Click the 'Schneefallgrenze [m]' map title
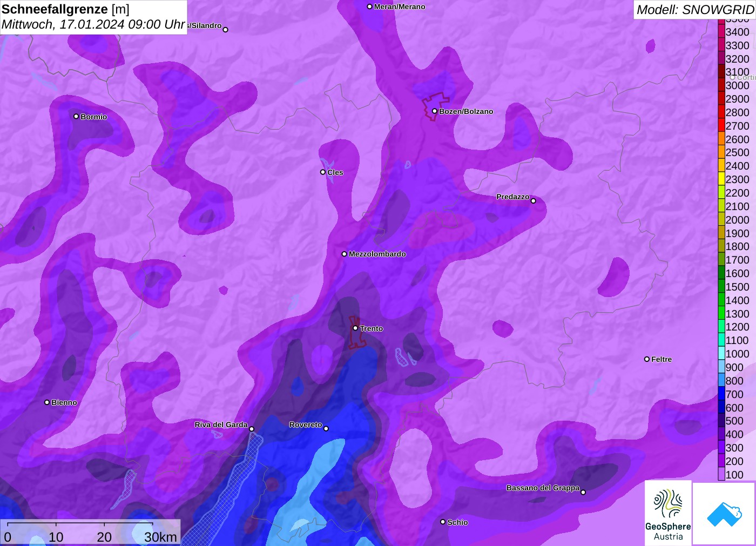The width and height of the screenshot is (756, 546). [65, 9]
